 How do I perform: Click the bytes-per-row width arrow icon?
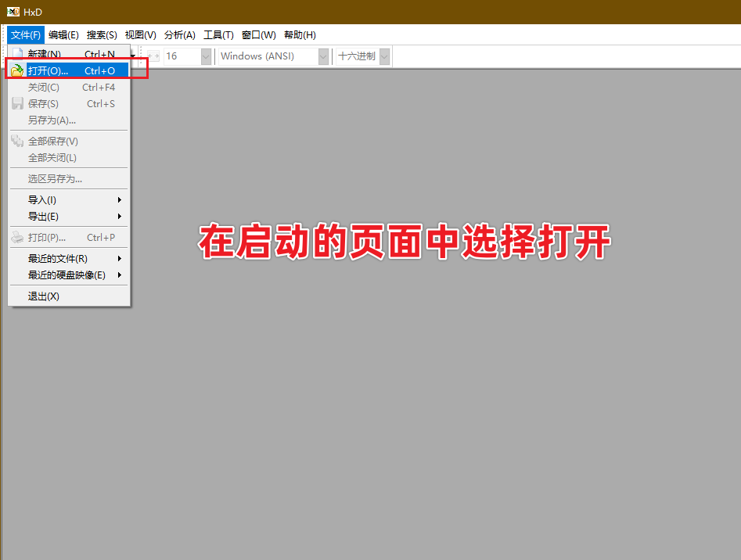(153, 56)
